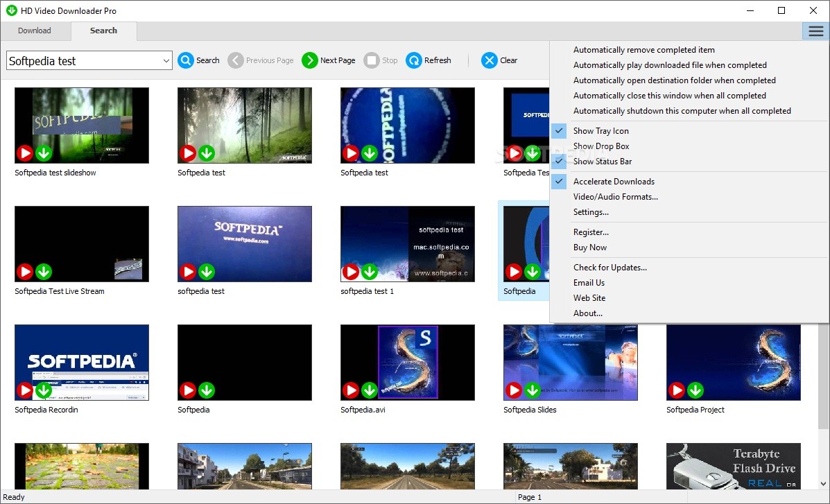Select Check for Updates... menu item
830x504 pixels.
[x=688, y=268]
